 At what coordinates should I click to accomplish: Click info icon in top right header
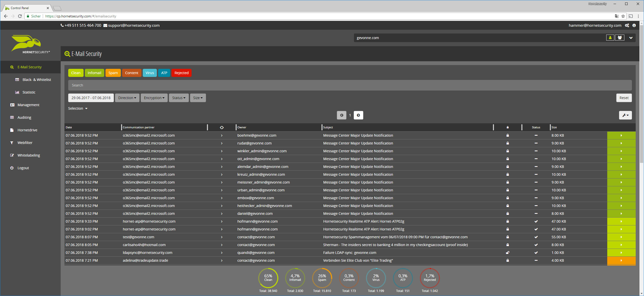pos(634,25)
